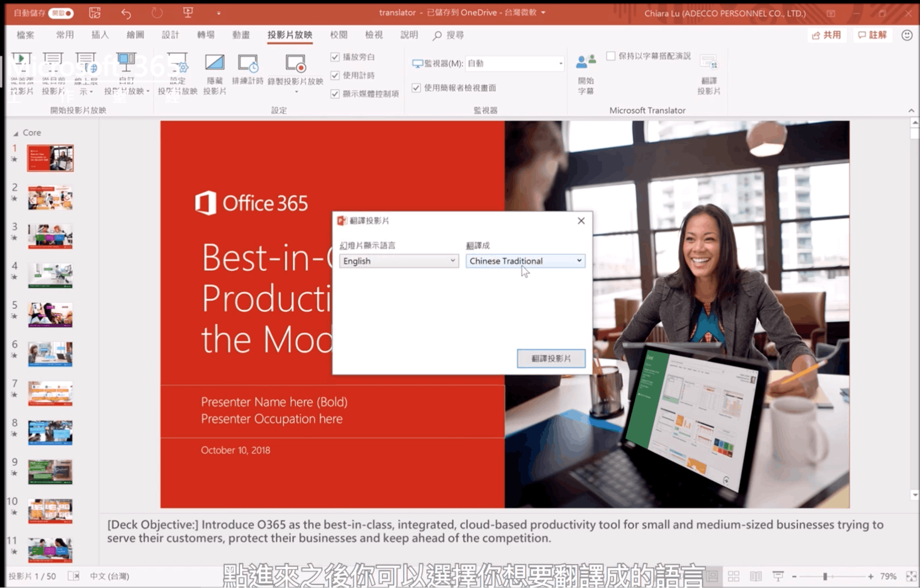Switch to Slide Sorter view icon

pos(734,576)
